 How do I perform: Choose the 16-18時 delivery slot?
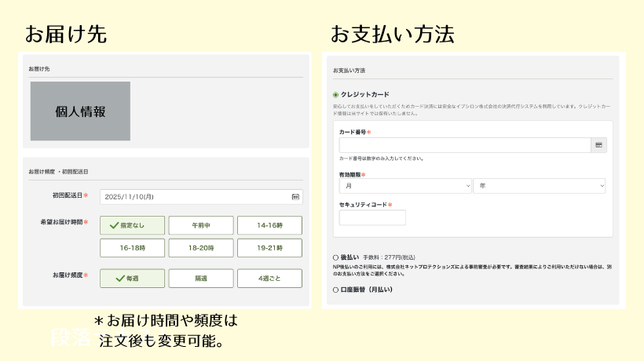(x=133, y=248)
